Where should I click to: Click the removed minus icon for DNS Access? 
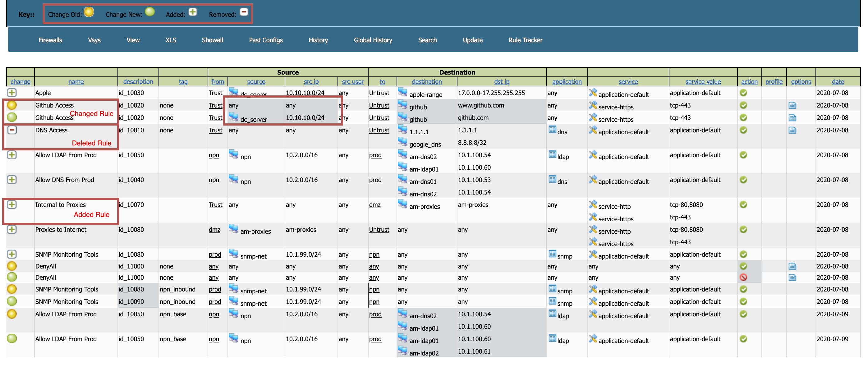pos(12,130)
